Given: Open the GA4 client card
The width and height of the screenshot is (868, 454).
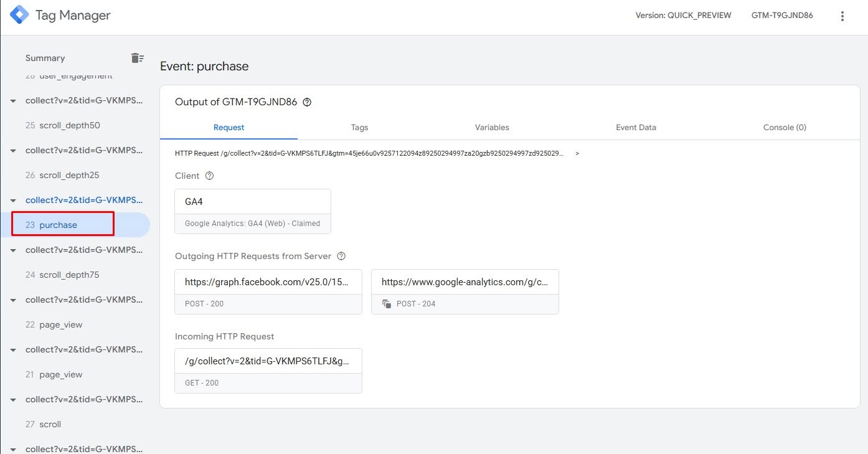Looking at the screenshot, I should 253,212.
